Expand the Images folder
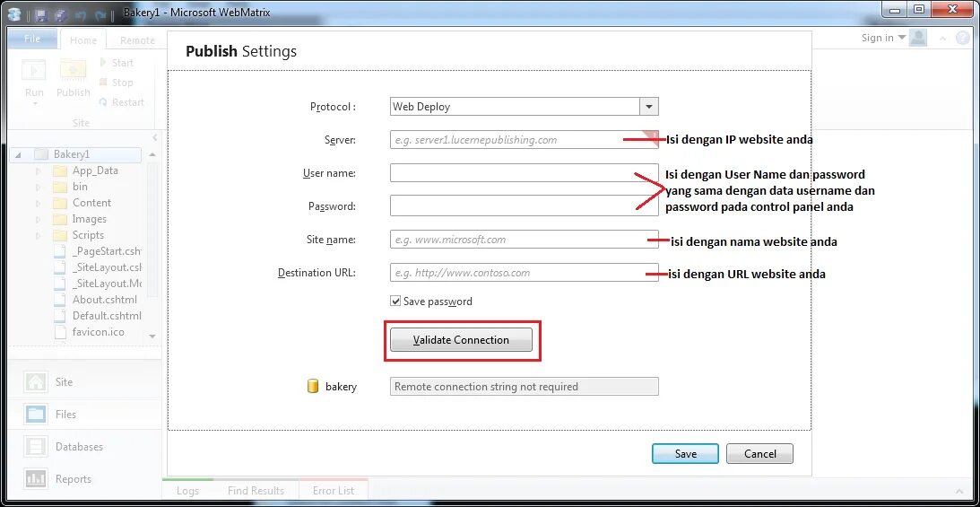Image resolution: width=980 pixels, height=507 pixels. [x=39, y=220]
